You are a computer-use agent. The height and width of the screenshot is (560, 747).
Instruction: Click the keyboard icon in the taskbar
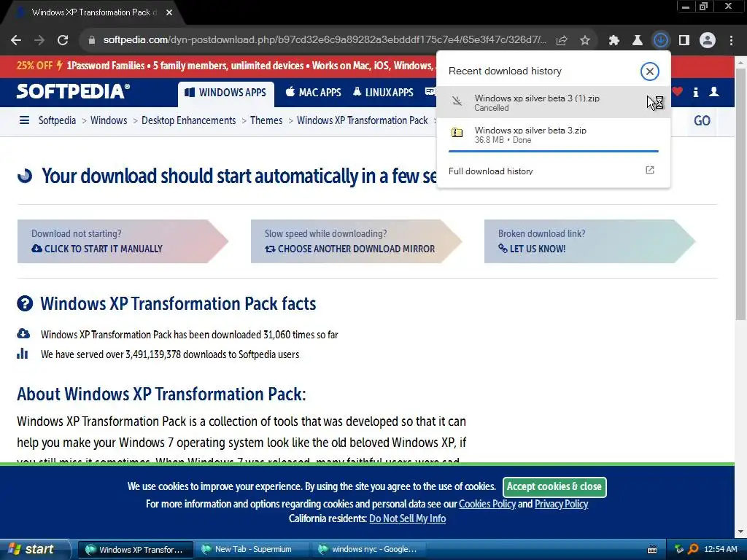pos(652,550)
